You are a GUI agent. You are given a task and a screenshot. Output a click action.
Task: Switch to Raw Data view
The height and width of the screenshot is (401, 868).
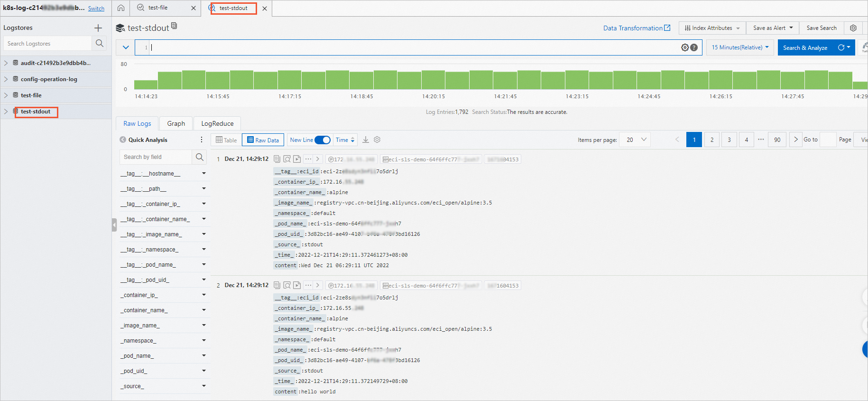pyautogui.click(x=263, y=140)
